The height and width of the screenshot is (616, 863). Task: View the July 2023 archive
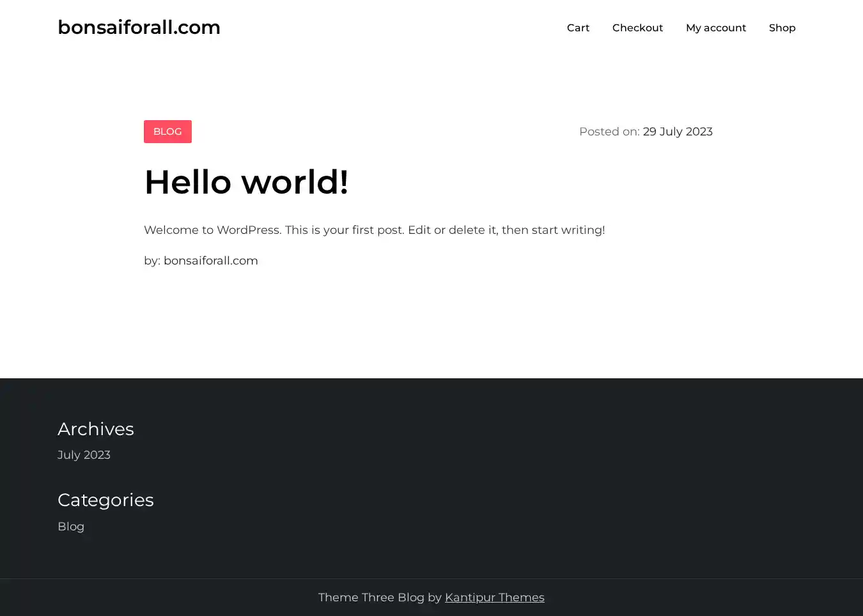tap(84, 455)
